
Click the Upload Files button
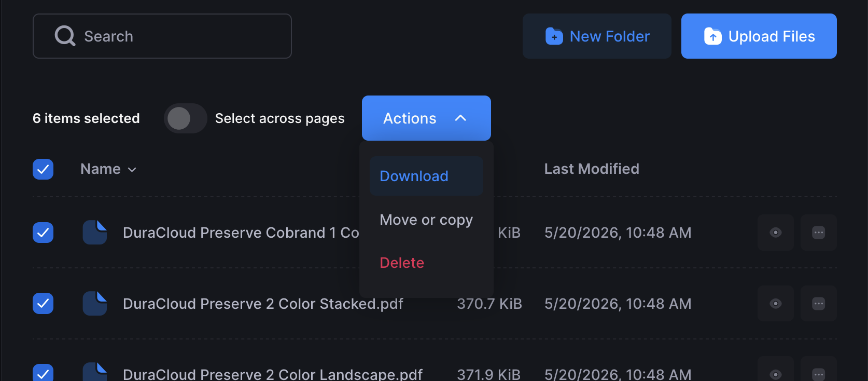pyautogui.click(x=759, y=36)
